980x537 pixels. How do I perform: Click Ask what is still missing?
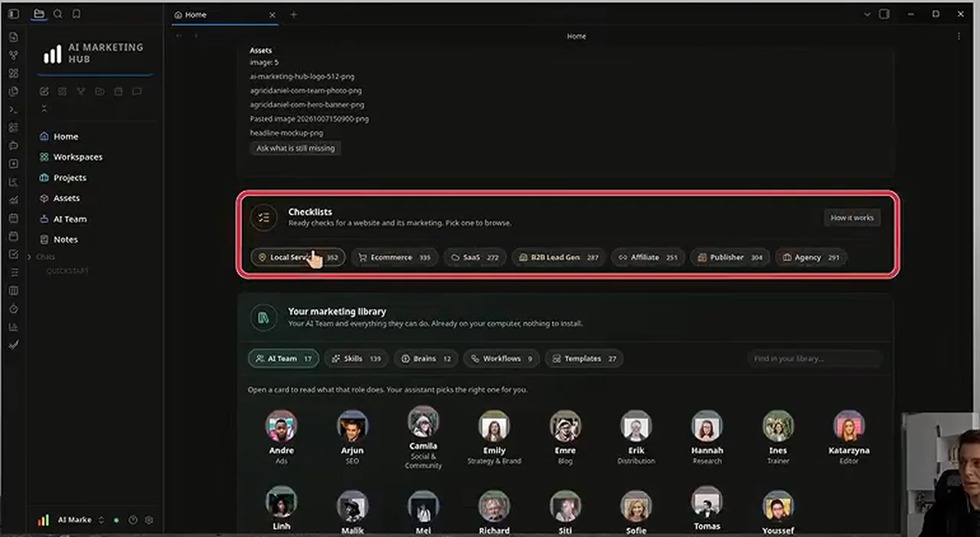(296, 148)
